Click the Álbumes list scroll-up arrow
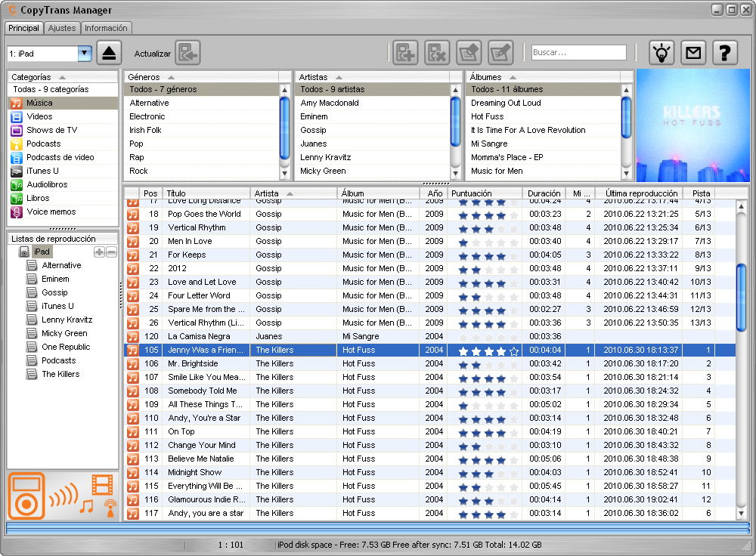 tap(626, 90)
